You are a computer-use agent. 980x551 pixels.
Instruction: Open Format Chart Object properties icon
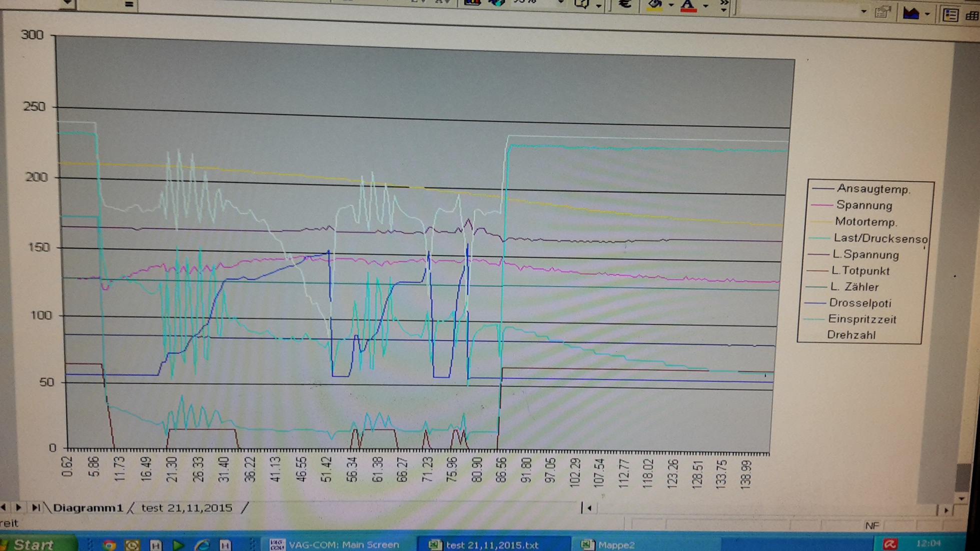coord(883,12)
